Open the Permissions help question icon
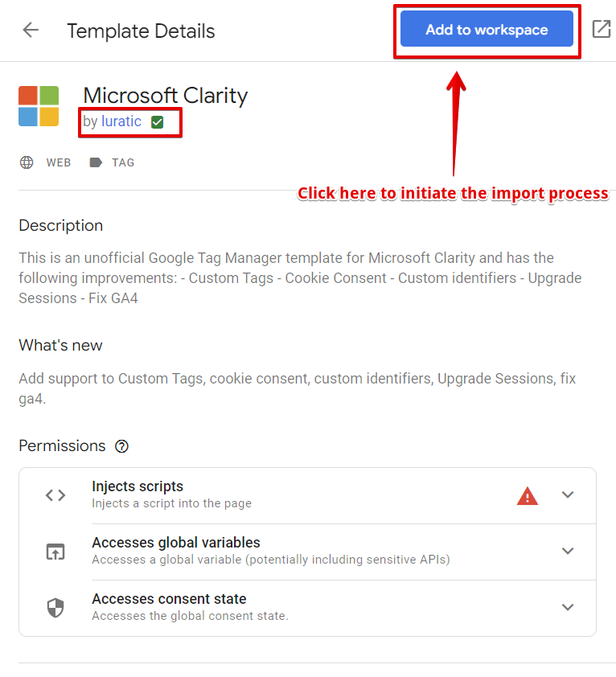 121,446
